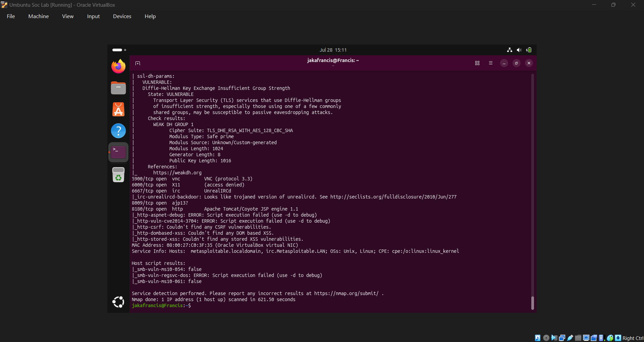Open the VirtualBox Machine menu
Viewport: 644px width, 342px height.
[39, 16]
